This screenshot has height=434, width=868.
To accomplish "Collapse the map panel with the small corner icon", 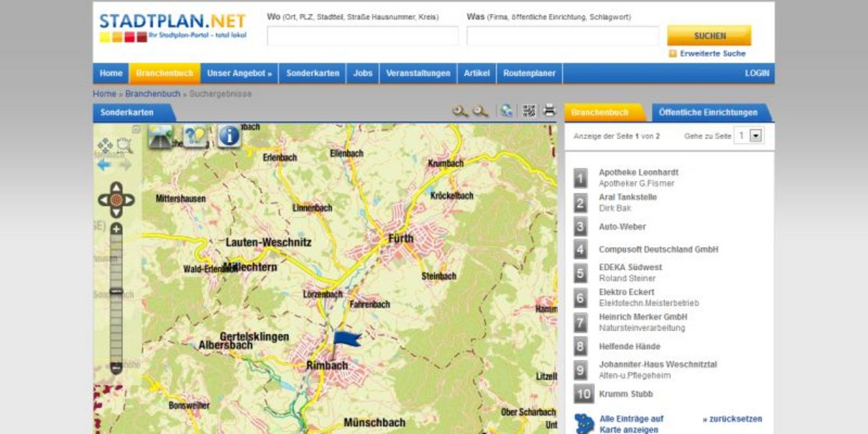I will [x=135, y=128].
